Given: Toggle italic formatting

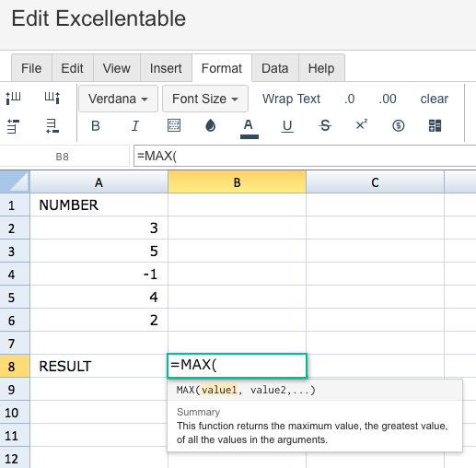Looking at the screenshot, I should tap(135, 125).
